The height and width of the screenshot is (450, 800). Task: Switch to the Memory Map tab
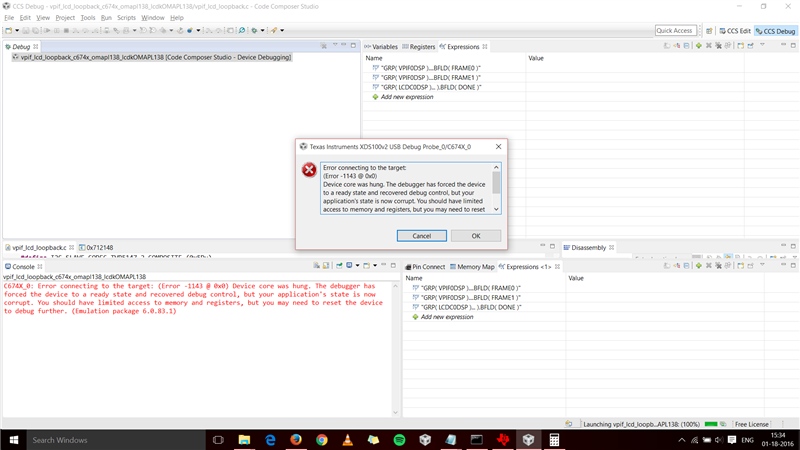[472, 267]
